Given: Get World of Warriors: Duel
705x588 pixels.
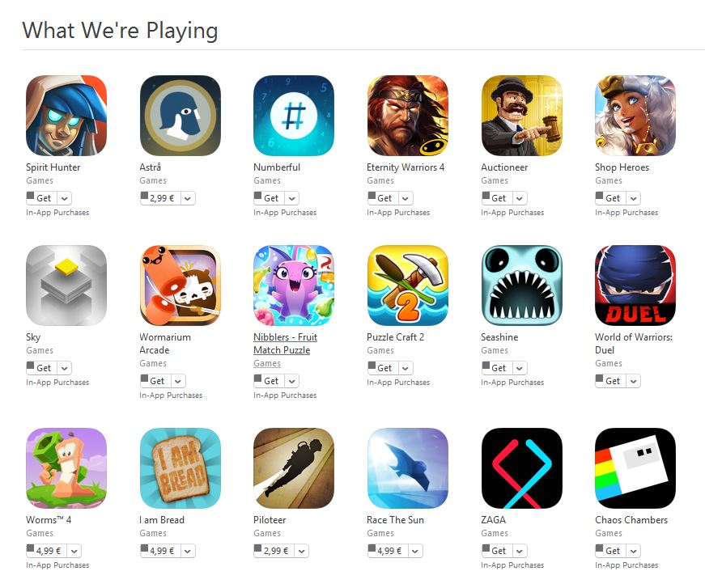Looking at the screenshot, I should (611, 381).
